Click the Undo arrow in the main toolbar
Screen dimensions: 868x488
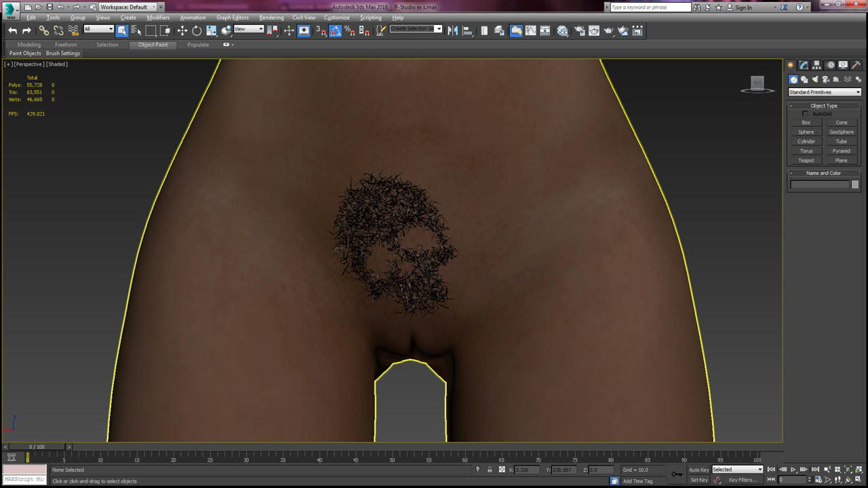pos(12,30)
